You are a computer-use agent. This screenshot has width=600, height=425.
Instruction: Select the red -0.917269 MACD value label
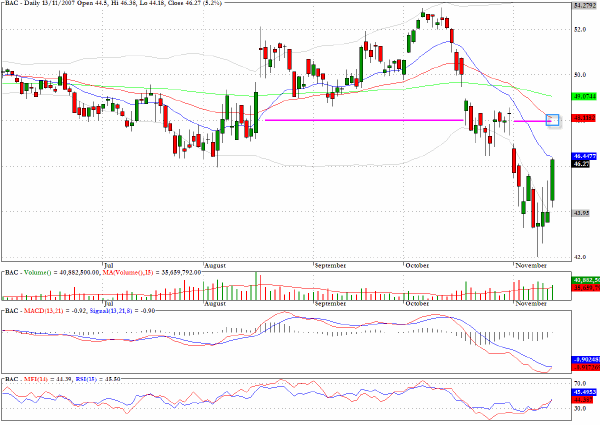(x=584, y=367)
